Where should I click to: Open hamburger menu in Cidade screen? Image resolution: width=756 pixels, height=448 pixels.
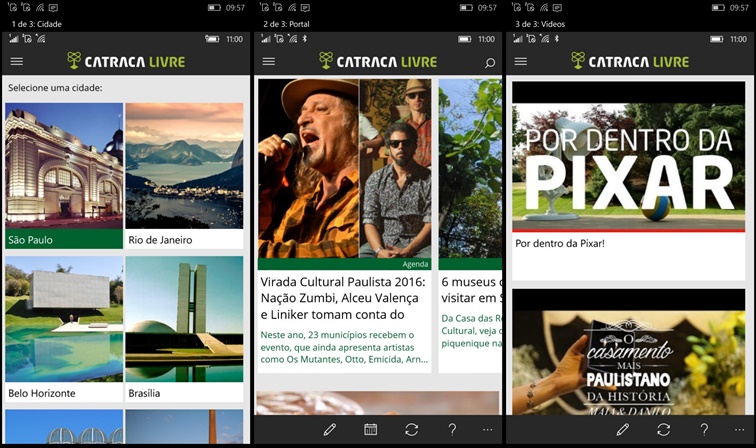coord(17,62)
